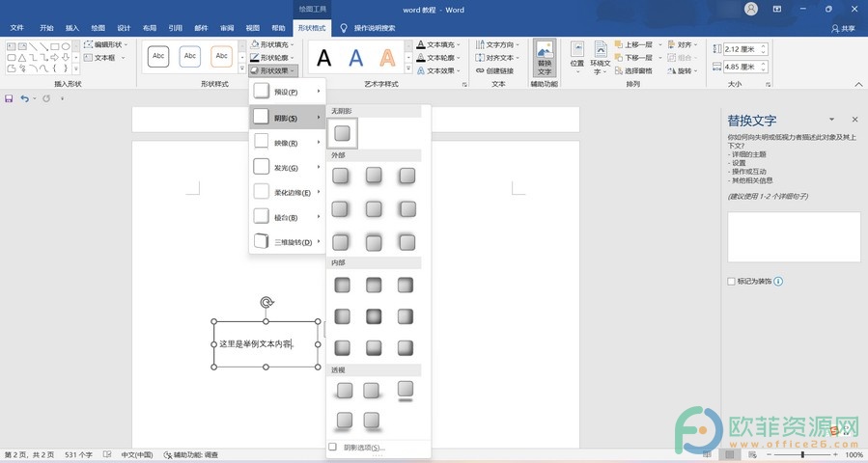Open the 旋转 rotate dropdown
The image size is (868, 463).
[x=683, y=70]
